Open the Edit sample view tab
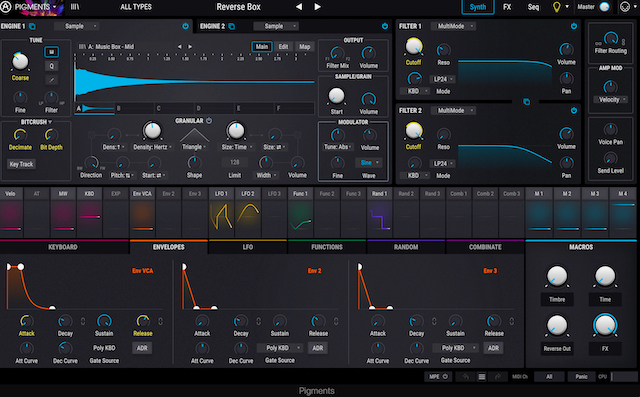Viewport: 640px width, 397px height. point(283,47)
